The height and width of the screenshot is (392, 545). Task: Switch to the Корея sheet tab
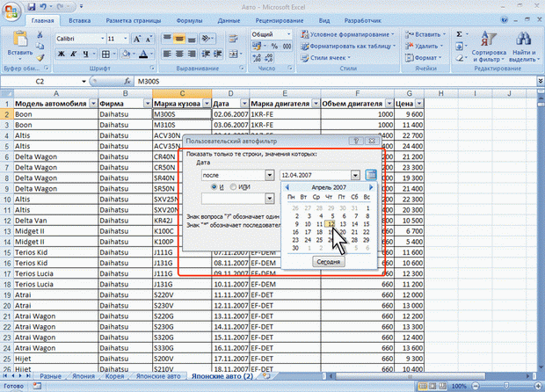point(114,376)
